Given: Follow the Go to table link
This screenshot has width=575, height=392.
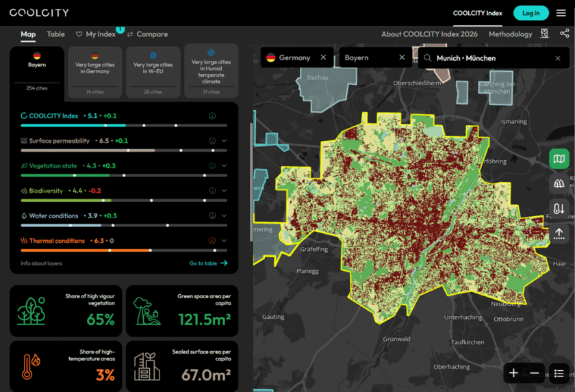Looking at the screenshot, I should (x=208, y=263).
